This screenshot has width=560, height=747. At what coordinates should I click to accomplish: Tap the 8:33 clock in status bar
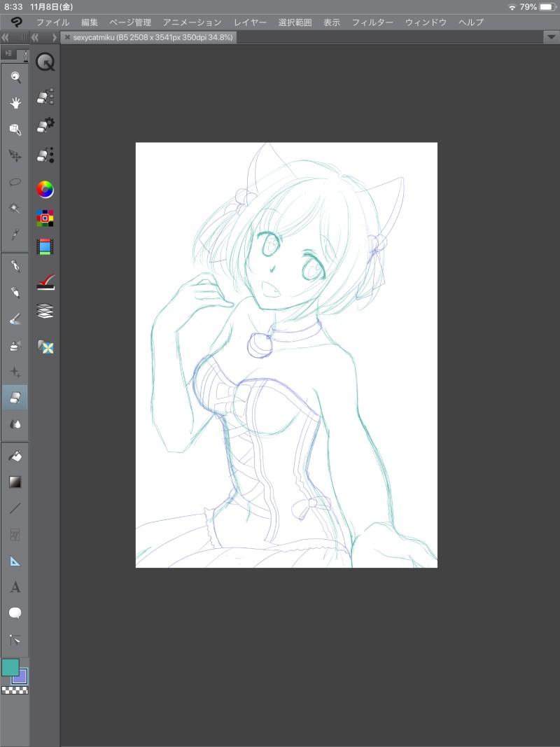tap(13, 7)
